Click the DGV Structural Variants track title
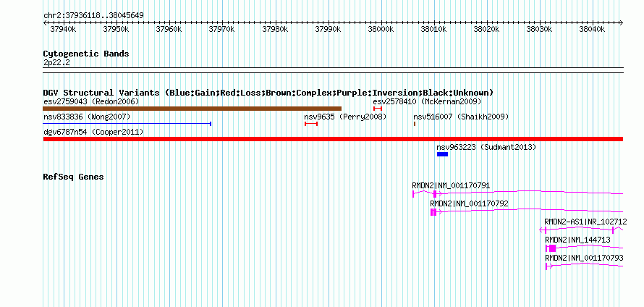The width and height of the screenshot is (644, 307). [268, 93]
